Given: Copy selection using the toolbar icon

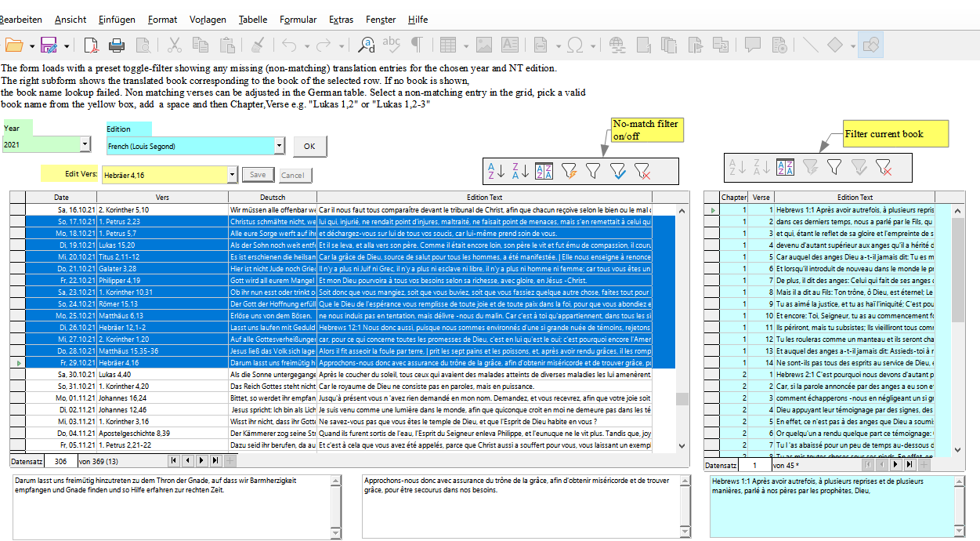Looking at the screenshot, I should coord(201,45).
